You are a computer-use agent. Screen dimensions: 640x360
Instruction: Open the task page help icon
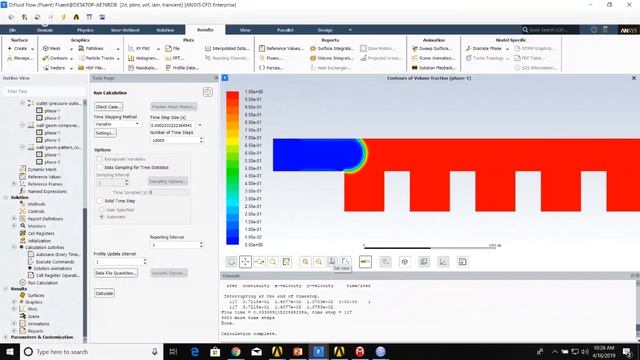click(207, 92)
